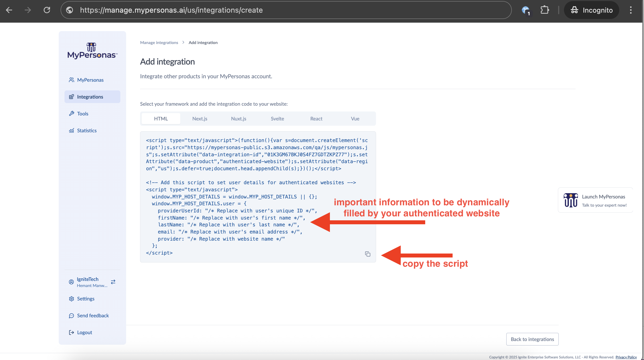This screenshot has width=644, height=360.
Task: Click the closing </script> tag line
Action: 159,253
